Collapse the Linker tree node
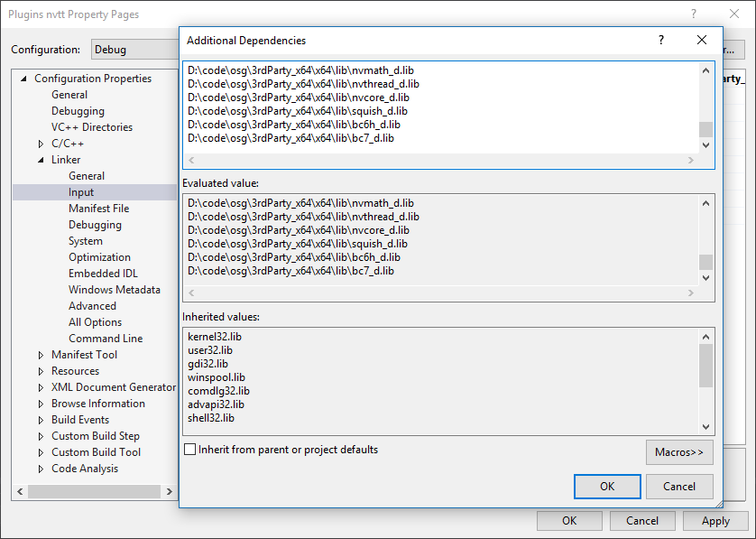The width and height of the screenshot is (756, 539). point(40,159)
